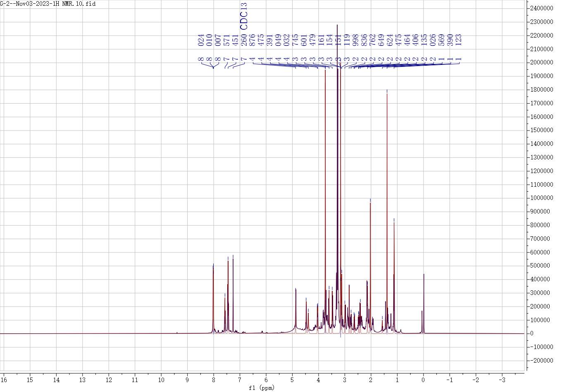Image resolution: width=562 pixels, height=392 pixels.
Task: Click the 10 ppm tick label
Action: pos(161,380)
